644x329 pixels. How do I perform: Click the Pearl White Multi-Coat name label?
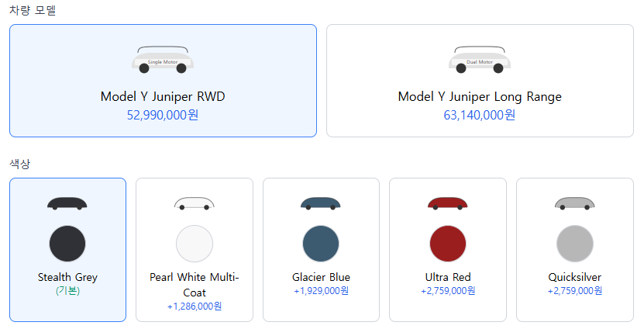coord(195,285)
